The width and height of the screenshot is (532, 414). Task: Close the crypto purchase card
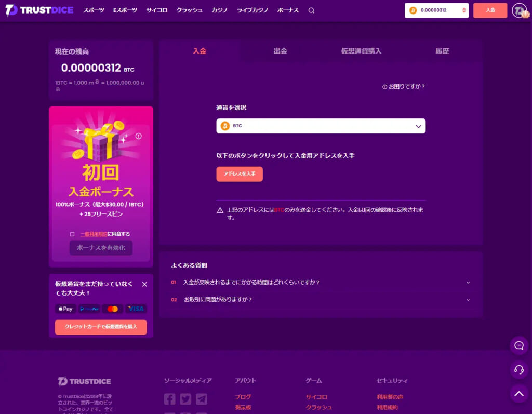click(x=144, y=284)
